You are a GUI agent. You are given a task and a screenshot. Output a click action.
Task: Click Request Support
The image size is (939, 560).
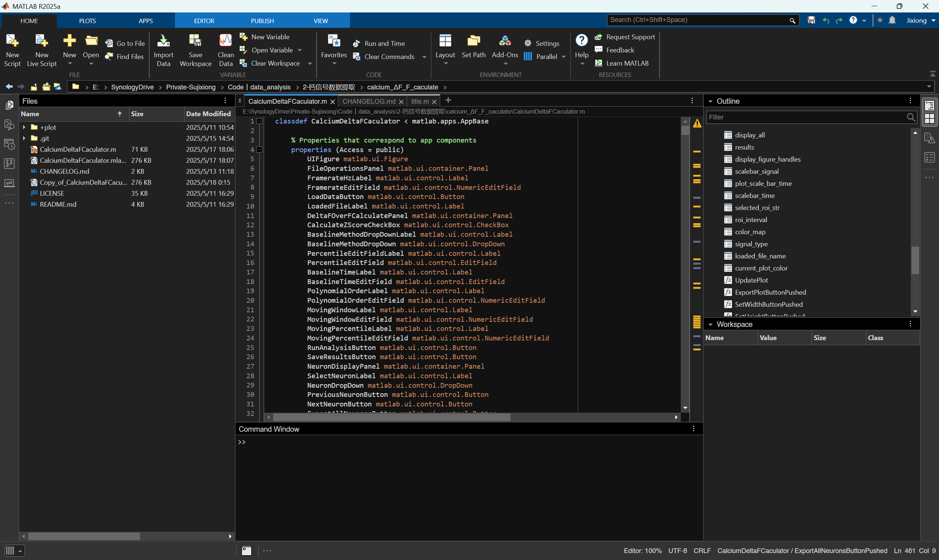click(x=625, y=37)
